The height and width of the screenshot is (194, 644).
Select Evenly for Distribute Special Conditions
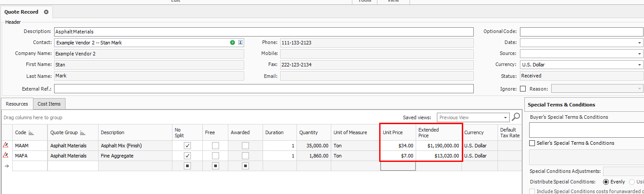click(606, 182)
